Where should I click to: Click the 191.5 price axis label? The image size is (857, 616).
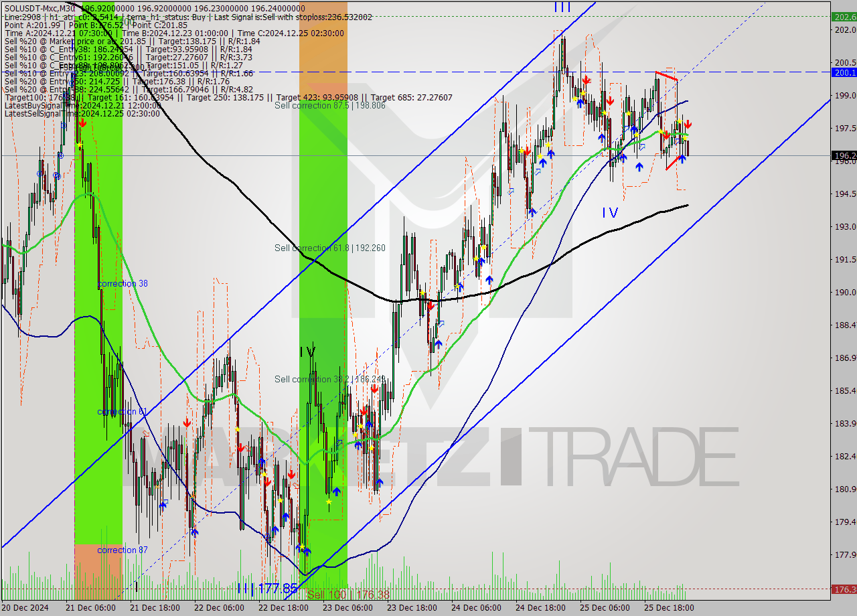[845, 259]
